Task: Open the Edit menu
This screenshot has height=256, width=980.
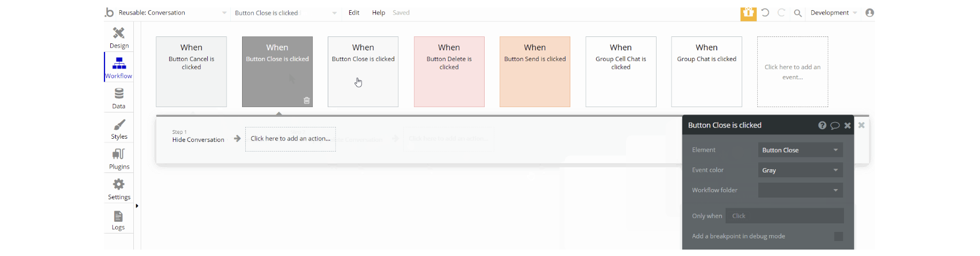Action: click(x=354, y=13)
